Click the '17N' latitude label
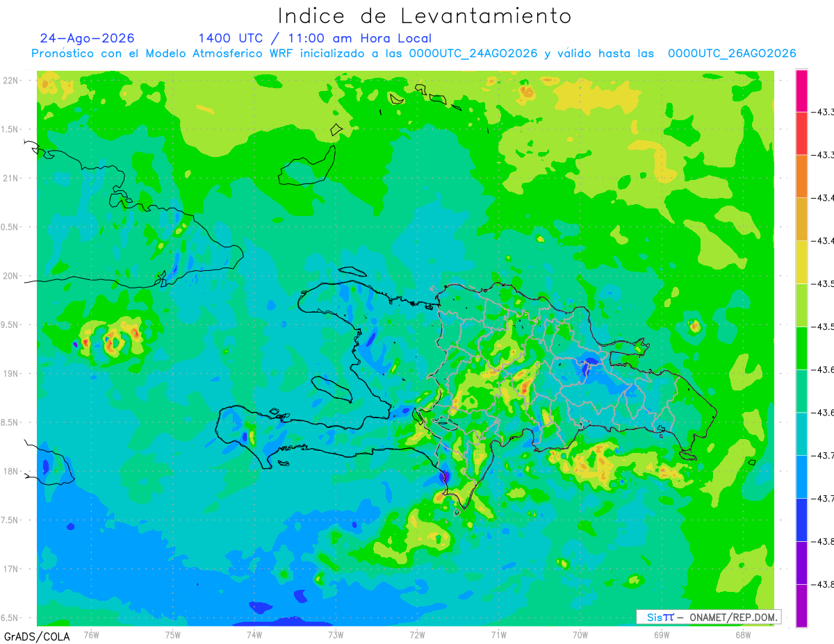 (x=9, y=569)
